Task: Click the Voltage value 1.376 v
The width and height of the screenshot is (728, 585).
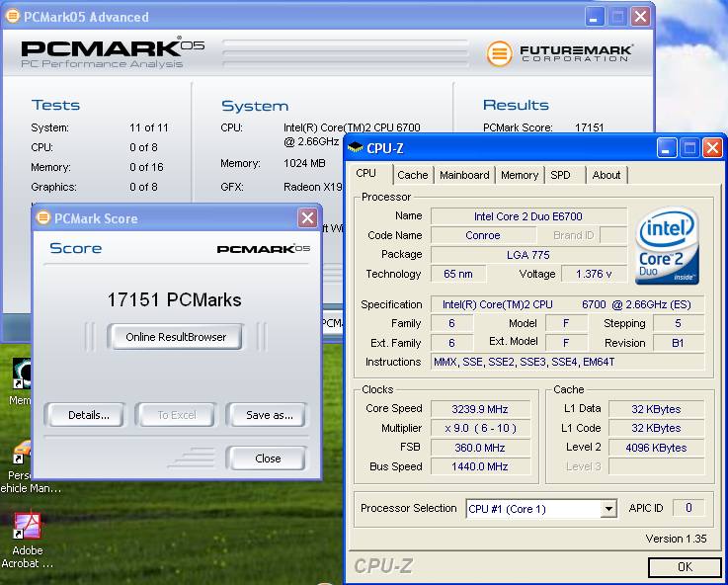Action: pyautogui.click(x=594, y=274)
